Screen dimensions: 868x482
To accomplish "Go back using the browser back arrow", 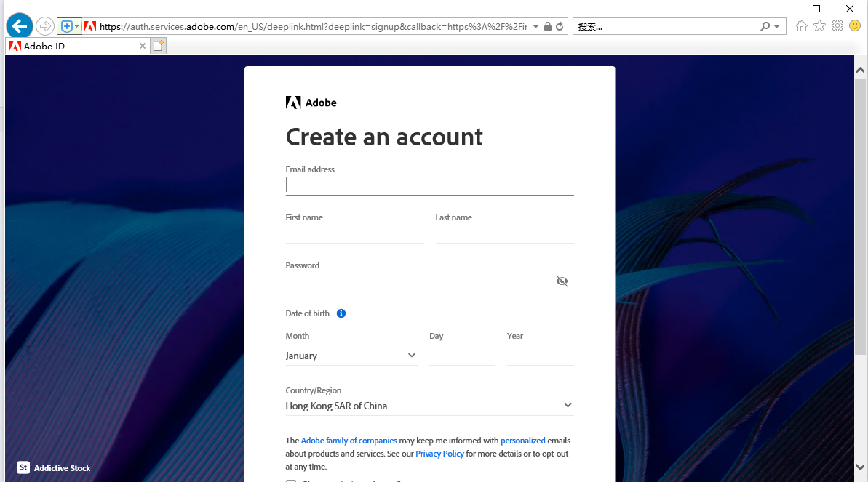I will [20, 26].
